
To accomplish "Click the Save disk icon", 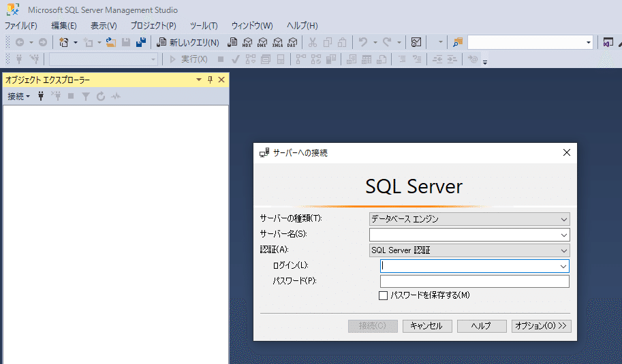I will click(x=126, y=42).
